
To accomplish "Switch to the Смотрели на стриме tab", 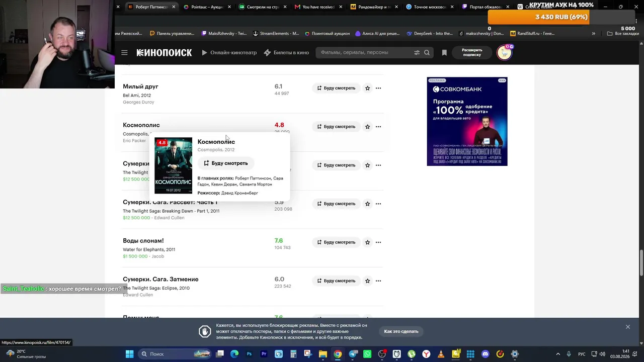I will (262, 7).
